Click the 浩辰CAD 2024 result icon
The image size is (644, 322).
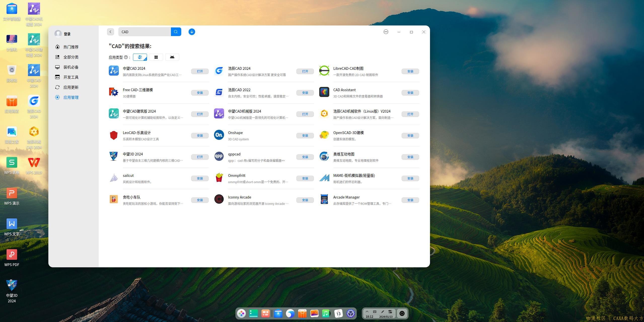219,71
